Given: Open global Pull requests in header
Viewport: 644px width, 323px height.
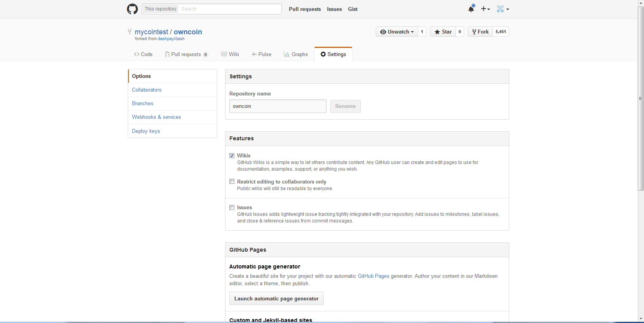Looking at the screenshot, I should pyautogui.click(x=305, y=9).
